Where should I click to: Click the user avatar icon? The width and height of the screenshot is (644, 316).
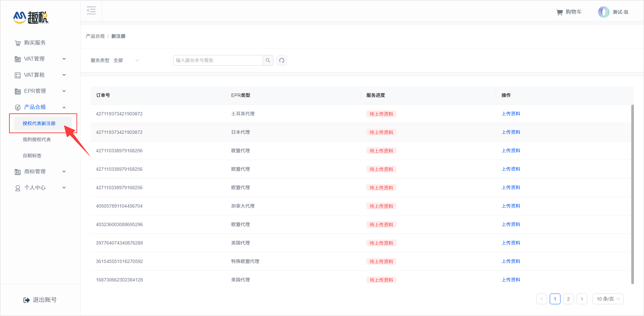tap(603, 12)
